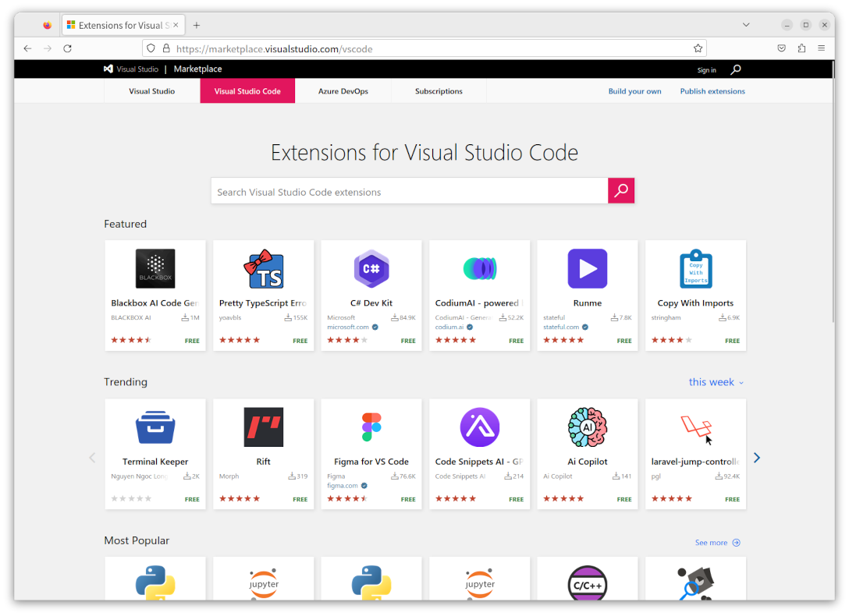Click the browser address bar URL

pyautogui.click(x=274, y=48)
